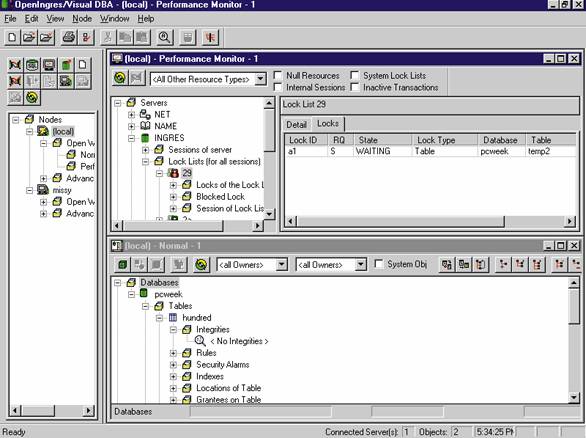The height and width of the screenshot is (438, 586).
Task: Collapse the INGRES server node
Action: 131,138
